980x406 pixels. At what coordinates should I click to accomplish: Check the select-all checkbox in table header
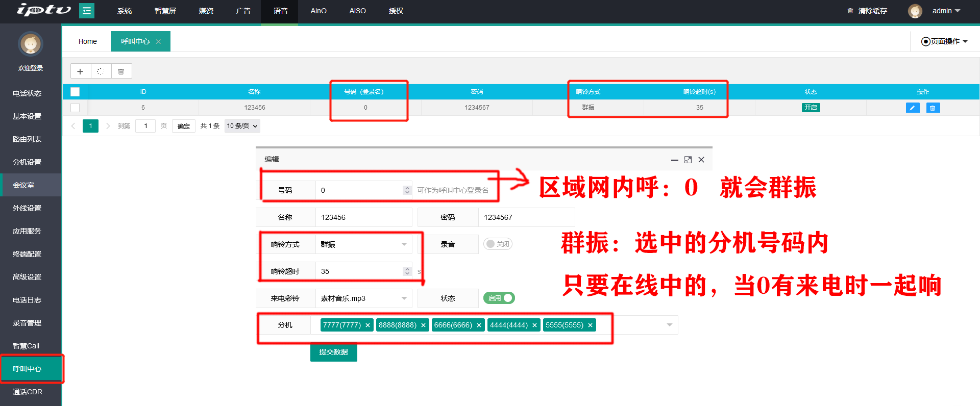[75, 92]
